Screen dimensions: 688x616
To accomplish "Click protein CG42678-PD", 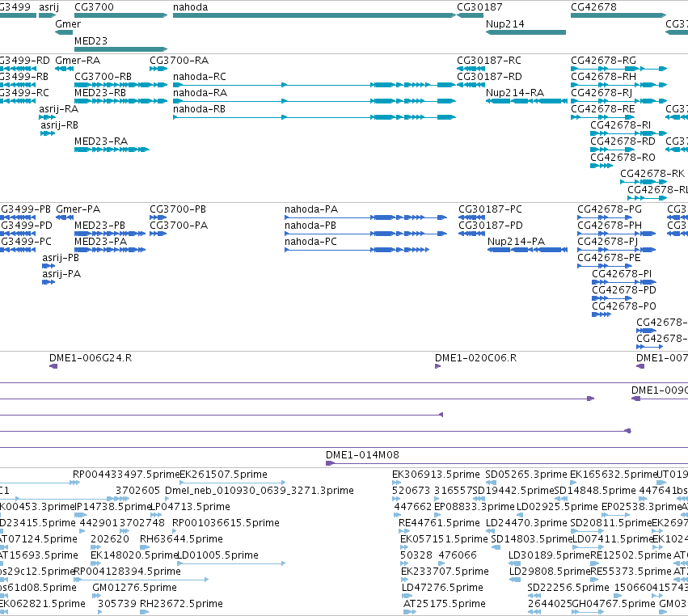I will click(x=612, y=298).
